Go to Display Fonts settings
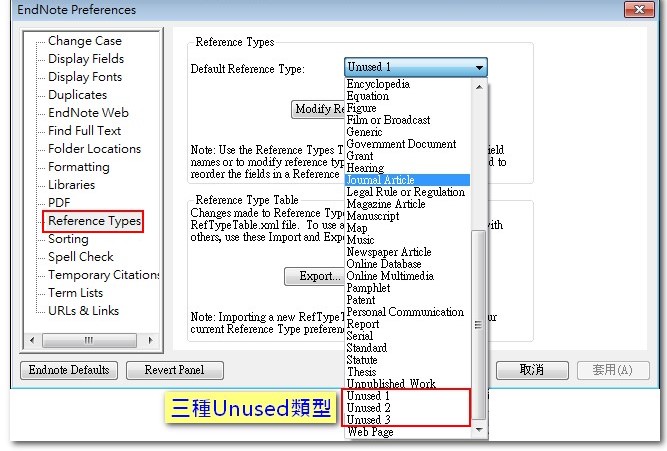Viewport: 667px width, 451px height. pos(85,77)
